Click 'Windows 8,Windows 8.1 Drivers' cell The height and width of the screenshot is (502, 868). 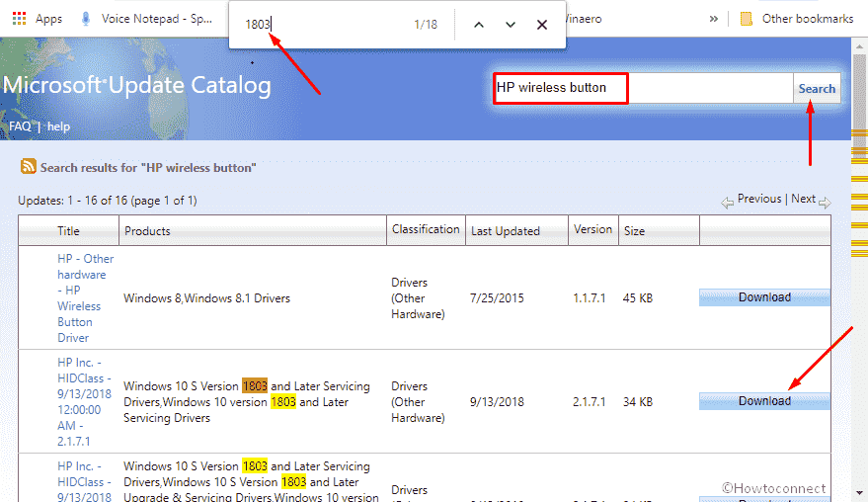click(206, 298)
